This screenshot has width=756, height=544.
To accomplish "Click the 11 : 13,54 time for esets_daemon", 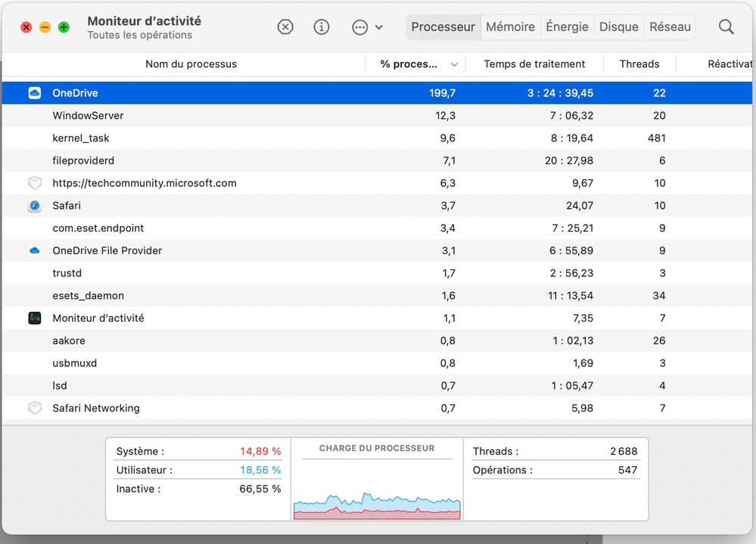I will point(571,295).
